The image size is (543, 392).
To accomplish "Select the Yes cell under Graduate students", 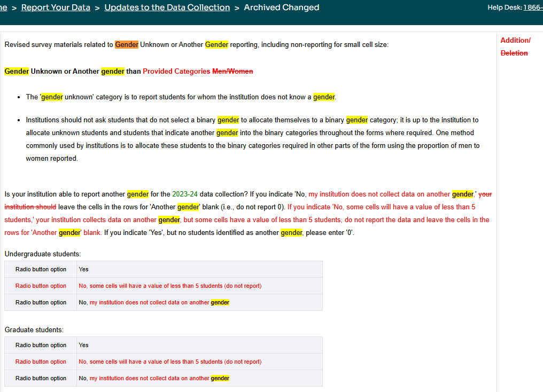I will (x=199, y=345).
